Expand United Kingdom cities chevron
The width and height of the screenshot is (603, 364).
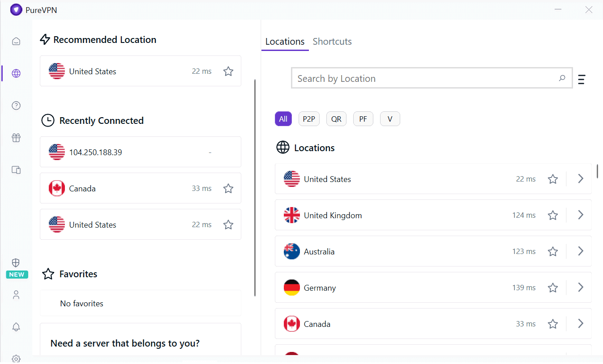coord(581,215)
